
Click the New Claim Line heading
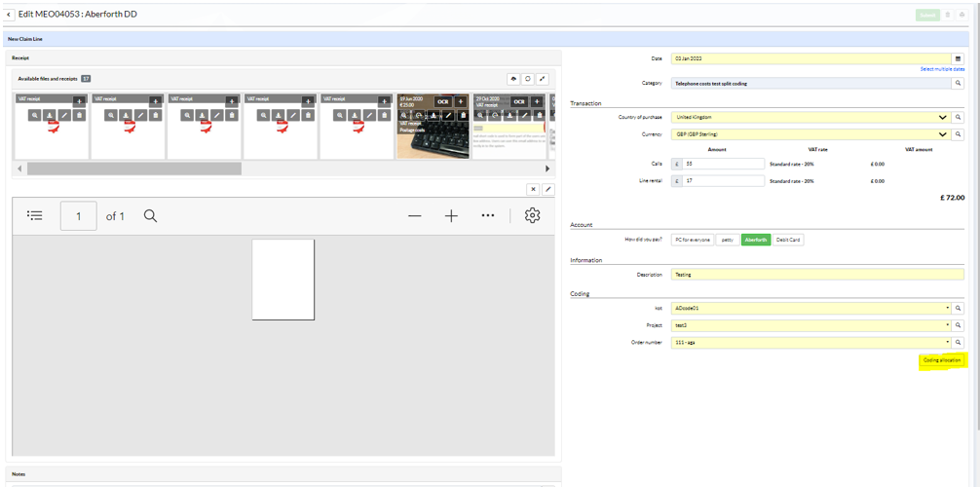[x=25, y=39]
